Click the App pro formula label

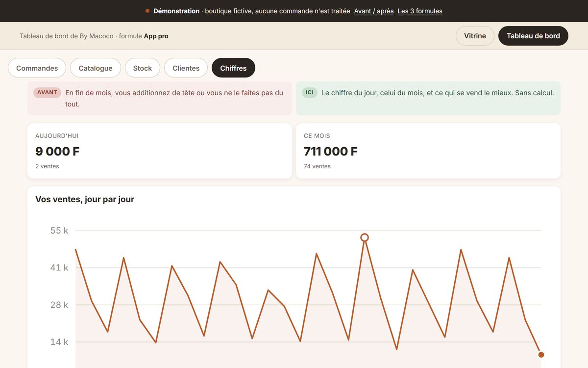156,36
